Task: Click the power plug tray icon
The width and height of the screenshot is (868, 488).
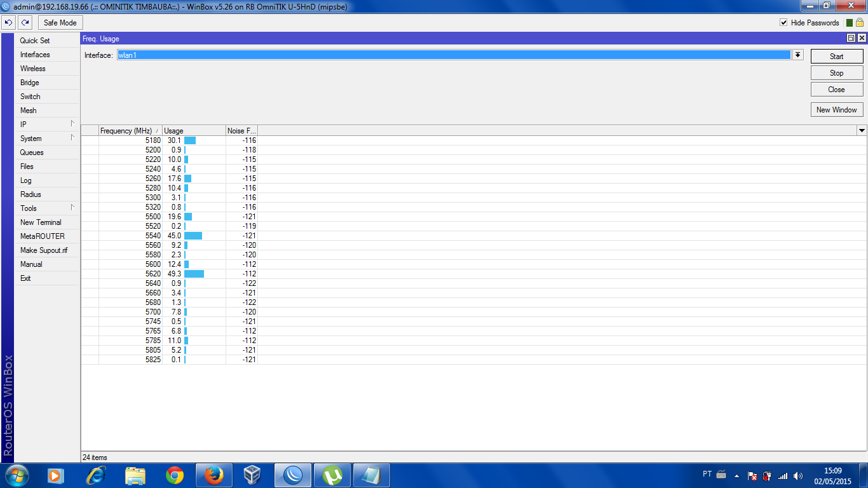Action: click(x=767, y=475)
